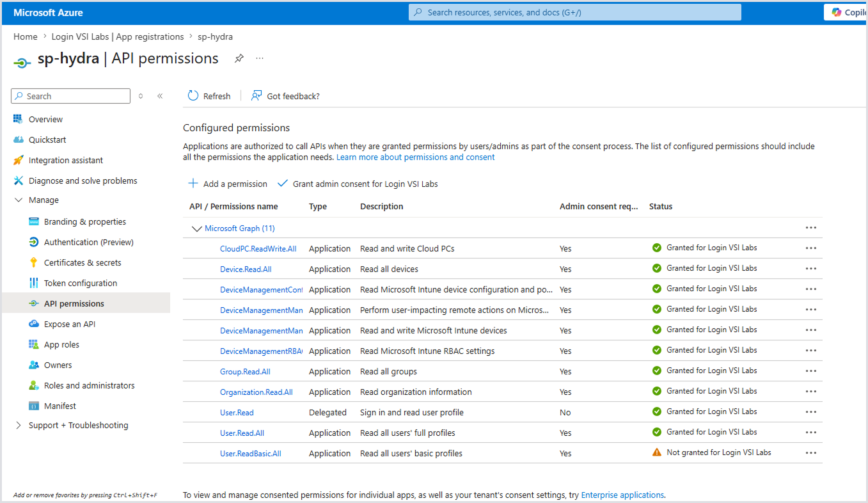Click the pin icon next to API permissions title
The image size is (868, 503).
(x=239, y=58)
